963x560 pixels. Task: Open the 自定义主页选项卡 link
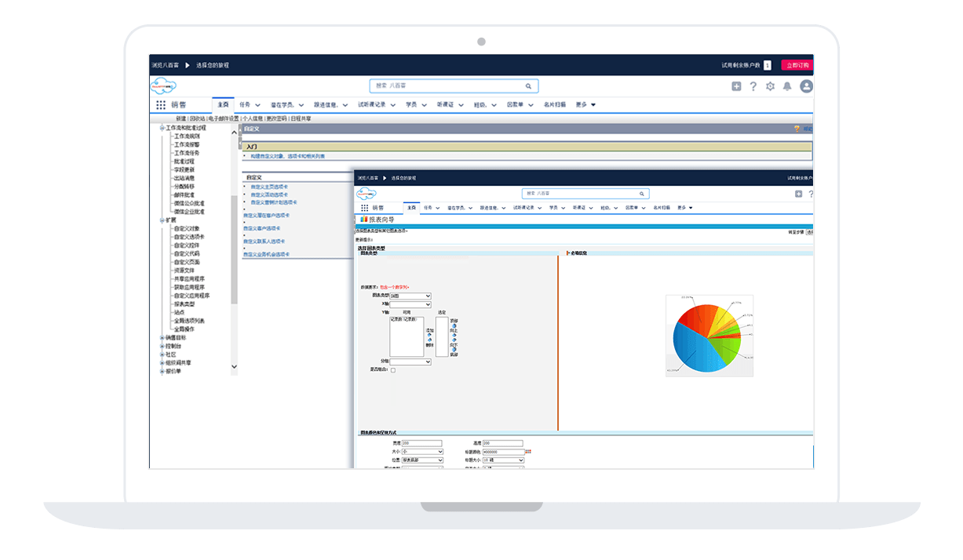269,187
